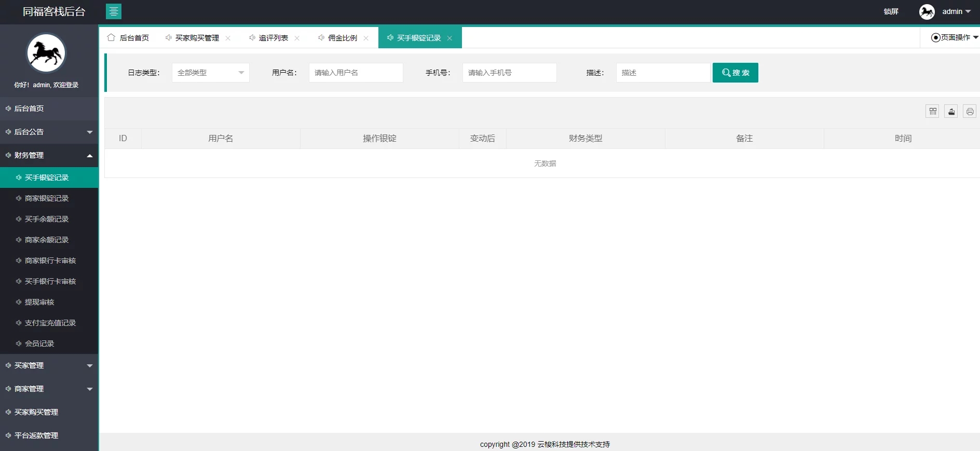Viewport: 980px width, 451px height.
Task: Click the admin avatar in top bar
Action: point(927,11)
